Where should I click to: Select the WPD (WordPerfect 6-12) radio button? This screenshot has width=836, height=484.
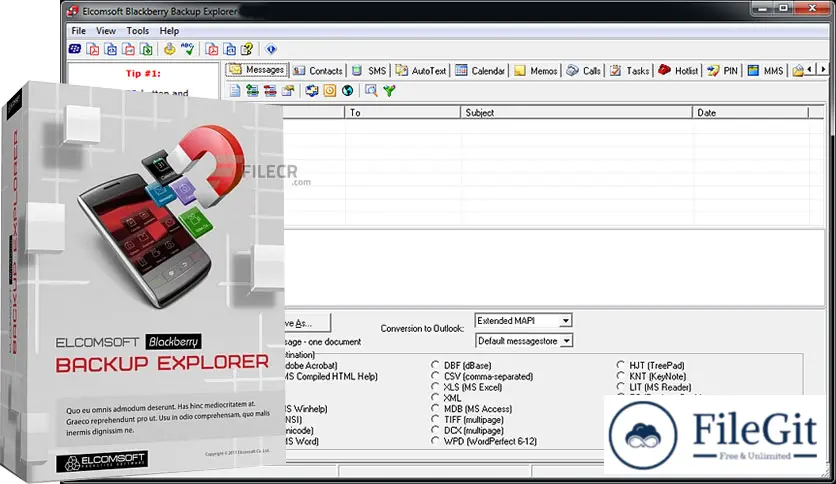click(435, 441)
